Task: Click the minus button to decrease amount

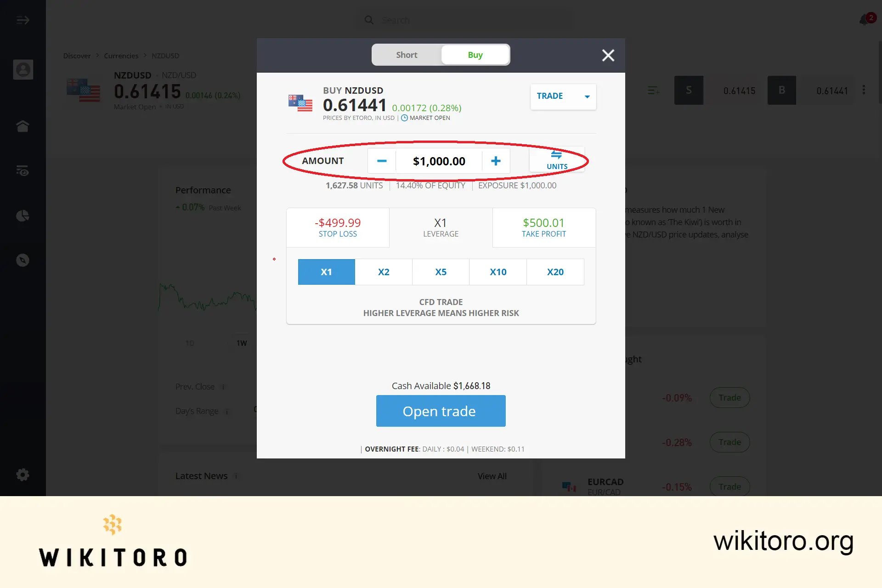Action: coord(381,161)
